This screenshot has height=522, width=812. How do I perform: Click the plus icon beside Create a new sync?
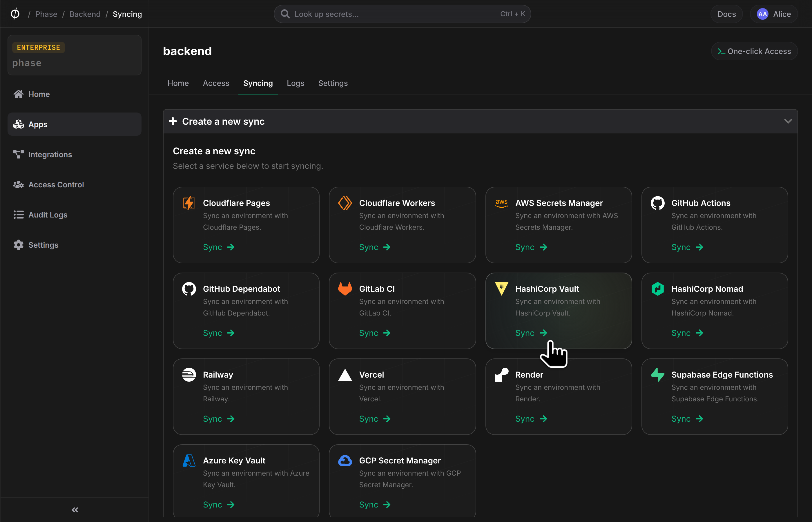pos(173,121)
